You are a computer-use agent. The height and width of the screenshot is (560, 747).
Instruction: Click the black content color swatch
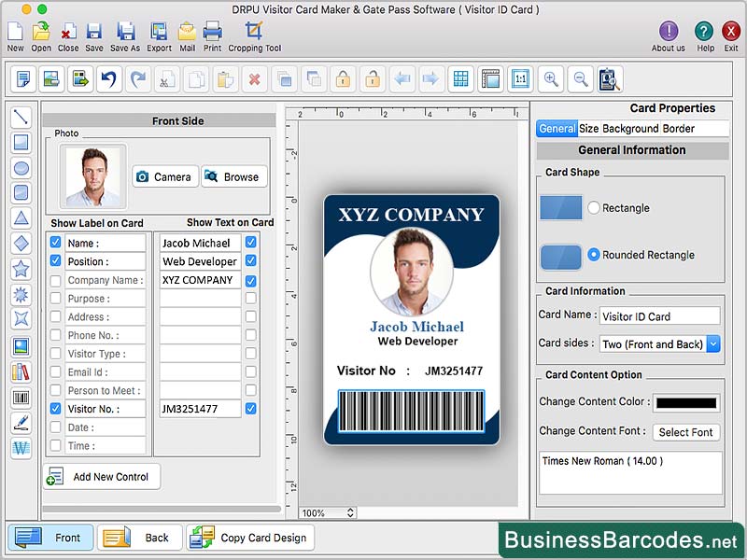click(686, 403)
